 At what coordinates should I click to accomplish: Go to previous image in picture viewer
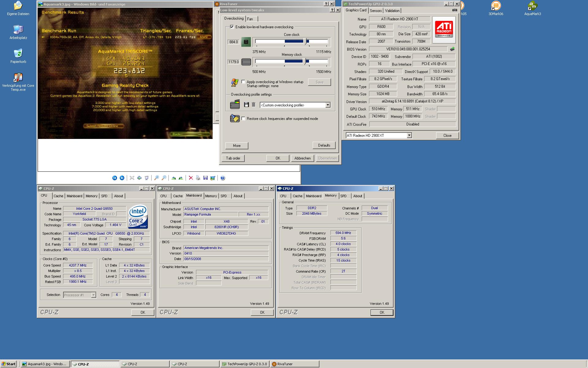click(115, 178)
